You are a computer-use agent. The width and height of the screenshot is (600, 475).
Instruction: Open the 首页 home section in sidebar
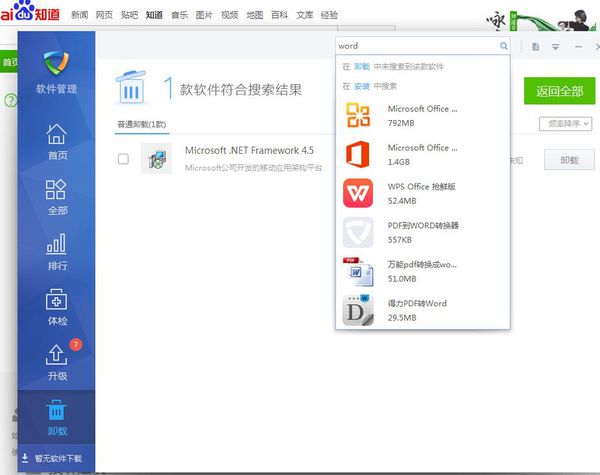click(57, 142)
